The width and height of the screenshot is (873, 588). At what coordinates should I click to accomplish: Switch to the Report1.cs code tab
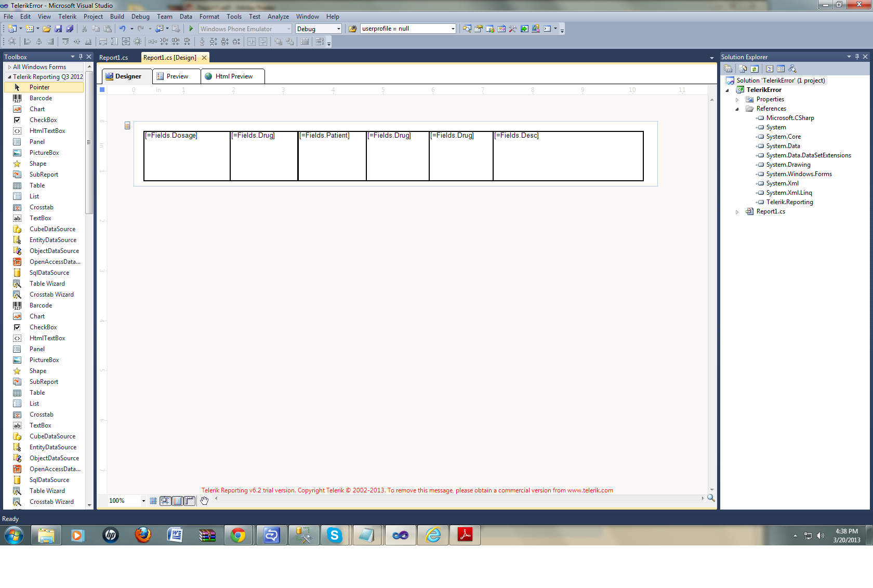tap(114, 58)
